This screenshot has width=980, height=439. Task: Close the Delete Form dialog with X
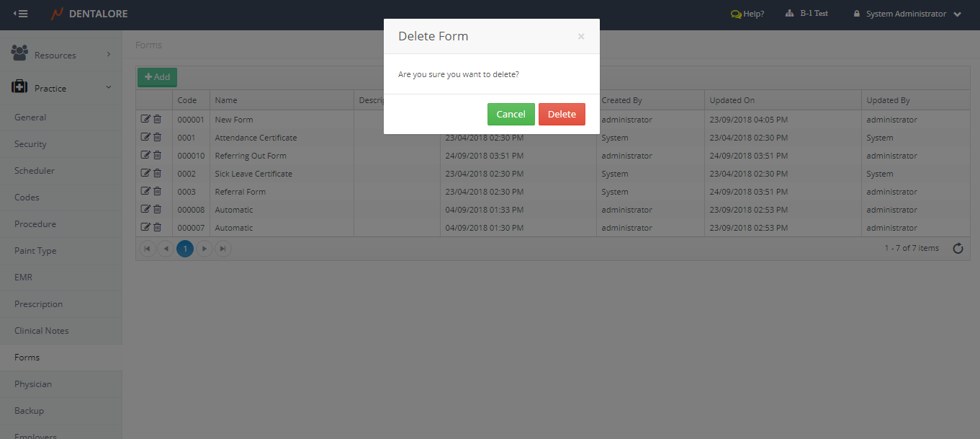tap(581, 37)
